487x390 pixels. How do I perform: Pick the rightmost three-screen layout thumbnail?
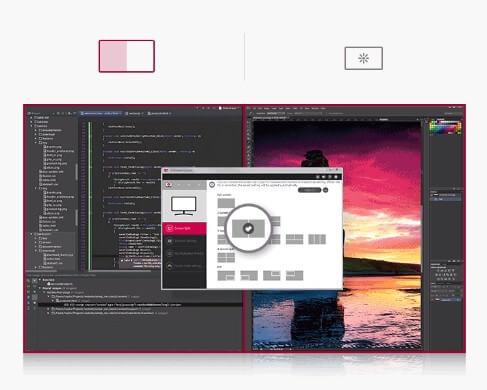[x=317, y=239]
